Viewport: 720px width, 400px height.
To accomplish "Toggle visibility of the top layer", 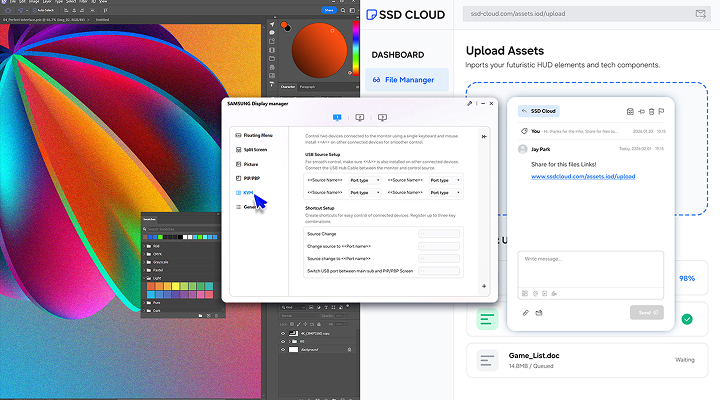I will [x=283, y=333].
